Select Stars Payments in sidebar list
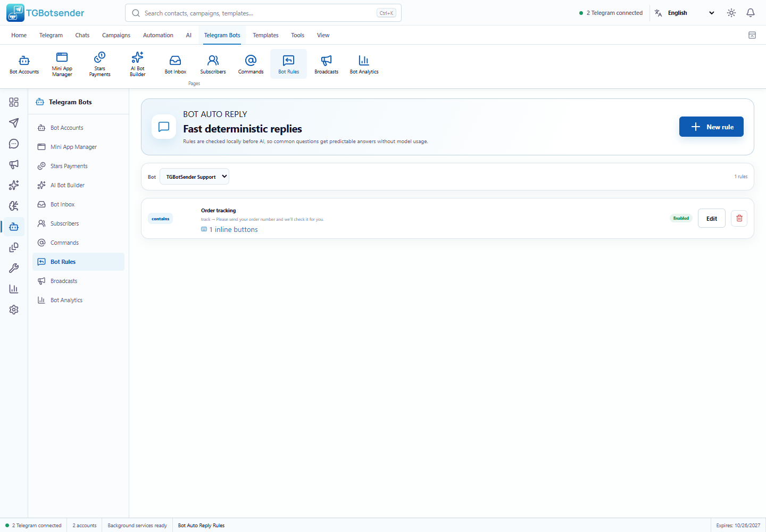Screen dimensions: 766x532 (78, 166)
